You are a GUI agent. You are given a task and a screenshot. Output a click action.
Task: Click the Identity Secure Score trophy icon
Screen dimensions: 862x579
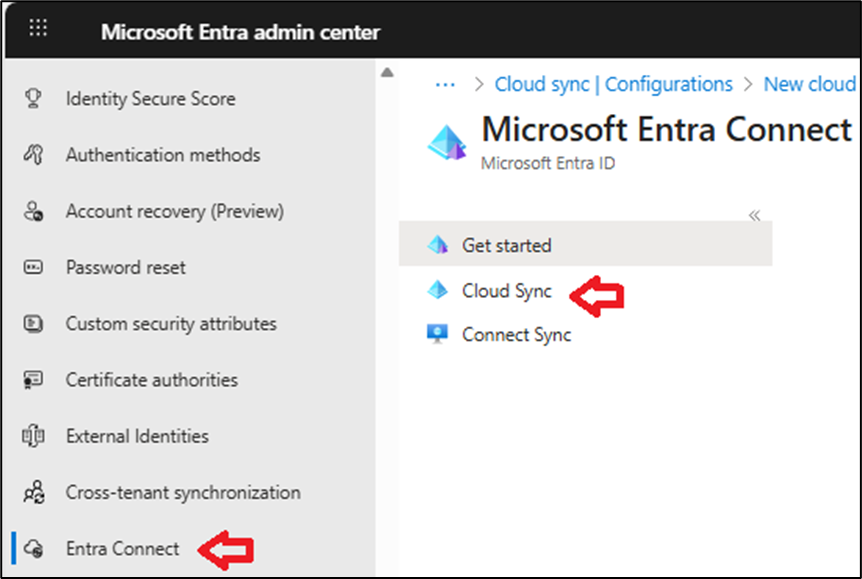[33, 99]
